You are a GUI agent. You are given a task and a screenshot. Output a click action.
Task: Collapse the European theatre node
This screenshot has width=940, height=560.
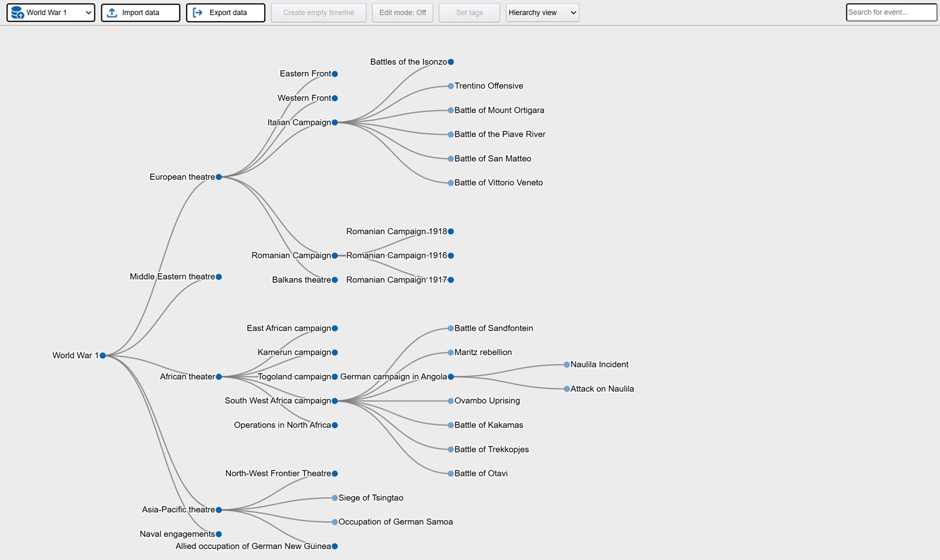[219, 177]
